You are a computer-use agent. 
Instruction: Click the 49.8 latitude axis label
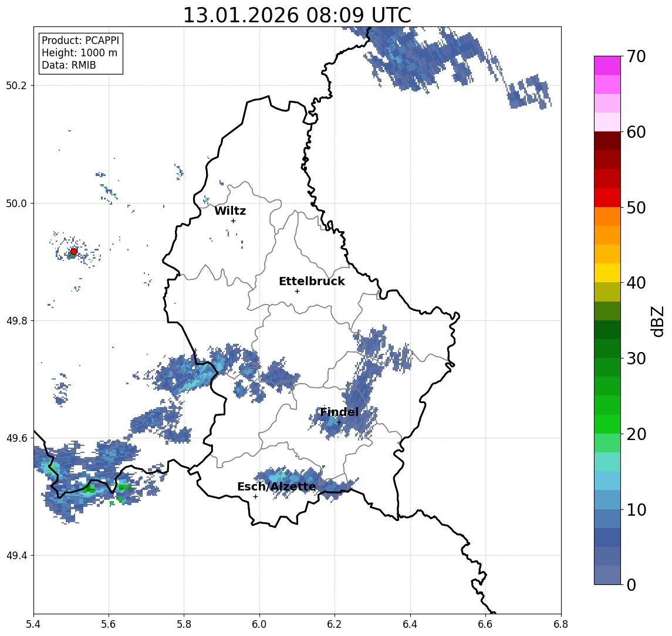16,320
